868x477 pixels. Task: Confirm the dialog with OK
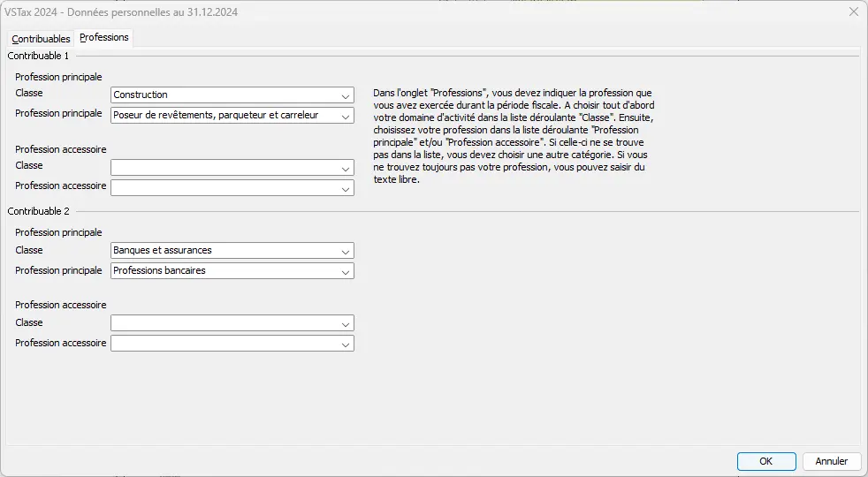point(766,461)
